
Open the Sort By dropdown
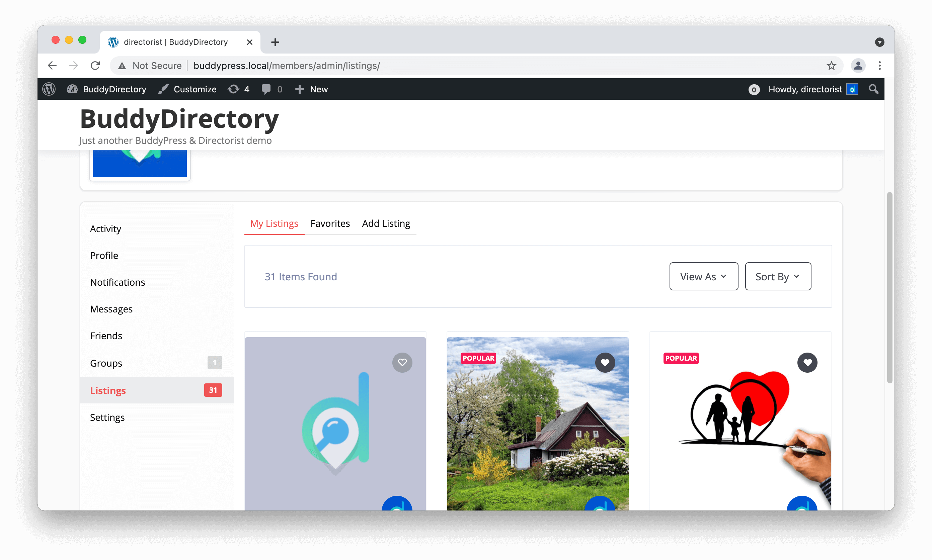point(778,276)
